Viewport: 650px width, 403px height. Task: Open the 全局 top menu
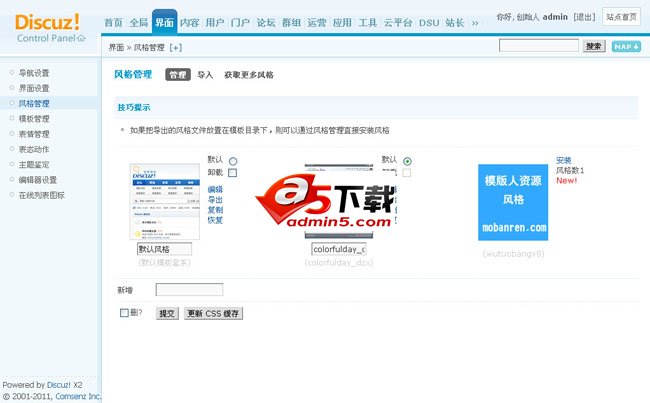point(138,22)
